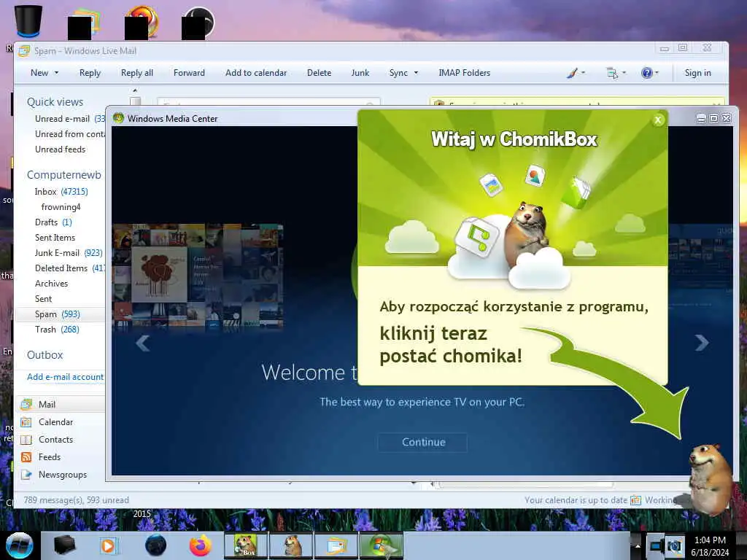This screenshot has width=747, height=560.
Task: Click Delete in the mail toolbar
Action: [319, 73]
